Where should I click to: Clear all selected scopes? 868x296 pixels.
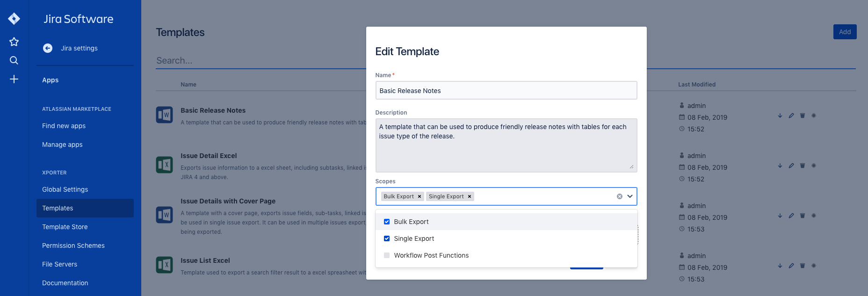(620, 196)
